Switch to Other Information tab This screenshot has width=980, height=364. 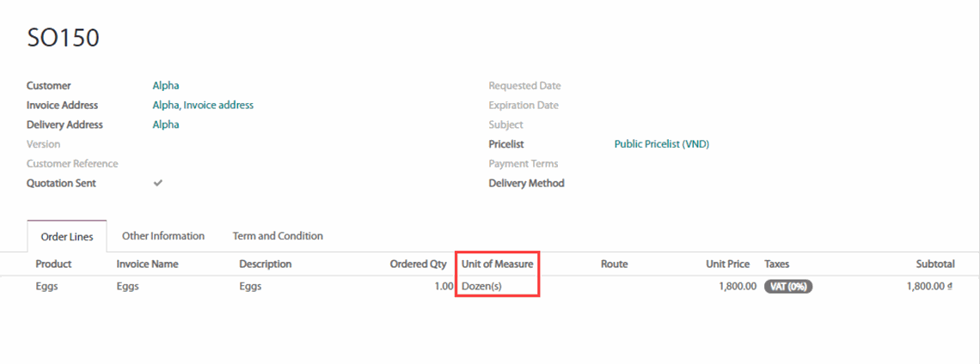point(163,236)
